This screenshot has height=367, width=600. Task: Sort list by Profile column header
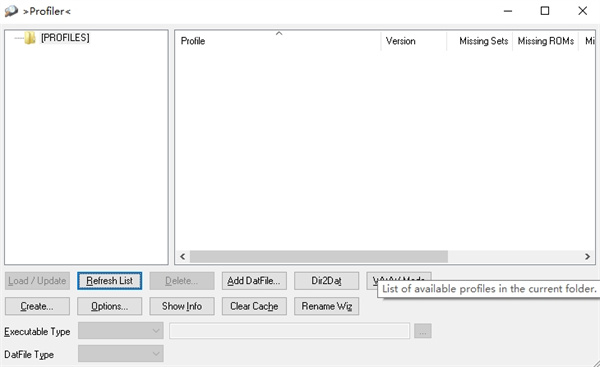click(x=278, y=41)
